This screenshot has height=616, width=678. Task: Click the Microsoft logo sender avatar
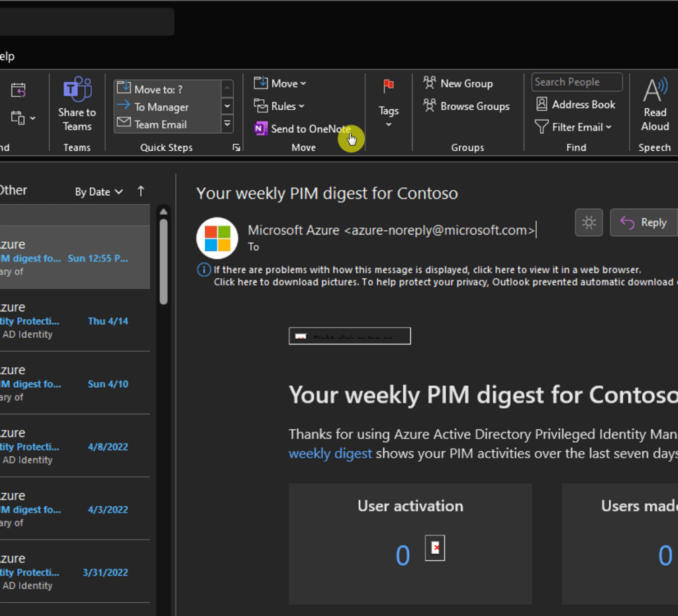pos(217,238)
